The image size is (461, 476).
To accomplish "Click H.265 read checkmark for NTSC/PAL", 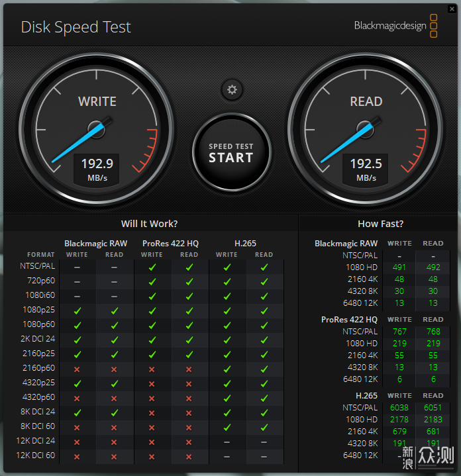I will pos(264,267).
